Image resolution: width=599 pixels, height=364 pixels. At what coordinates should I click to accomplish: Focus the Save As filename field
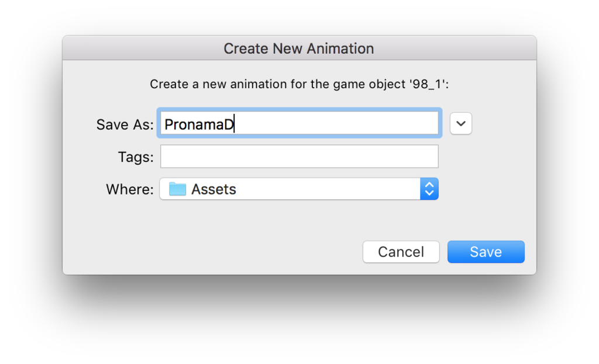[x=299, y=123]
